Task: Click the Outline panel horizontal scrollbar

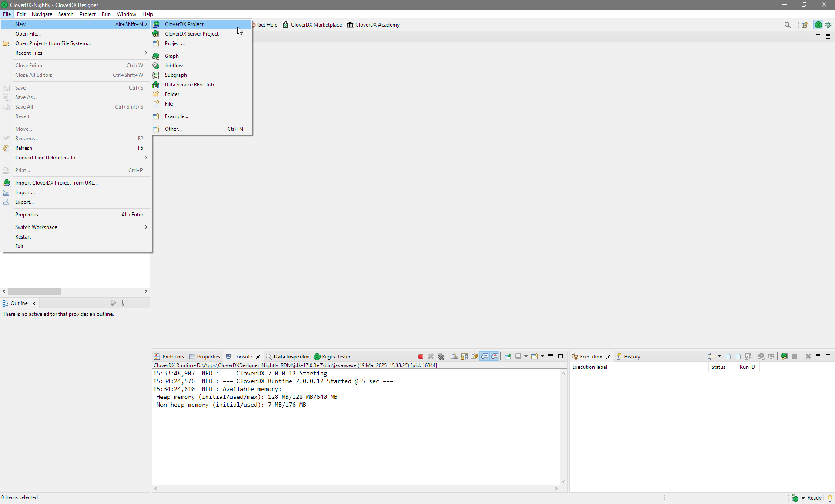Action: pos(34,292)
